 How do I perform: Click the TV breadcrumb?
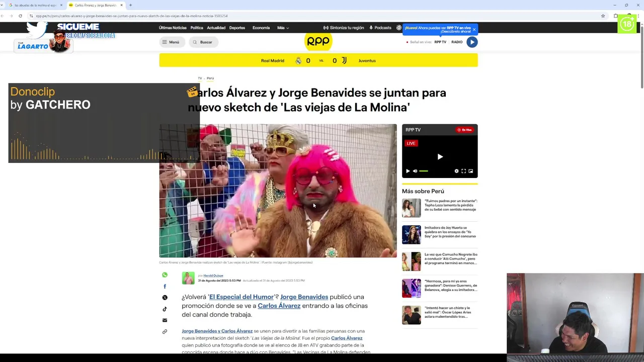click(200, 78)
